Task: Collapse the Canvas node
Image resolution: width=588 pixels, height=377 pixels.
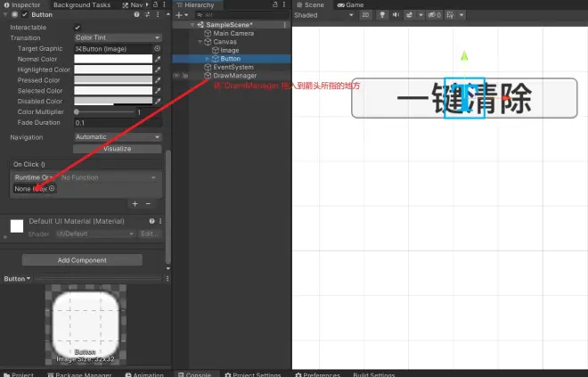Action: tap(200, 42)
